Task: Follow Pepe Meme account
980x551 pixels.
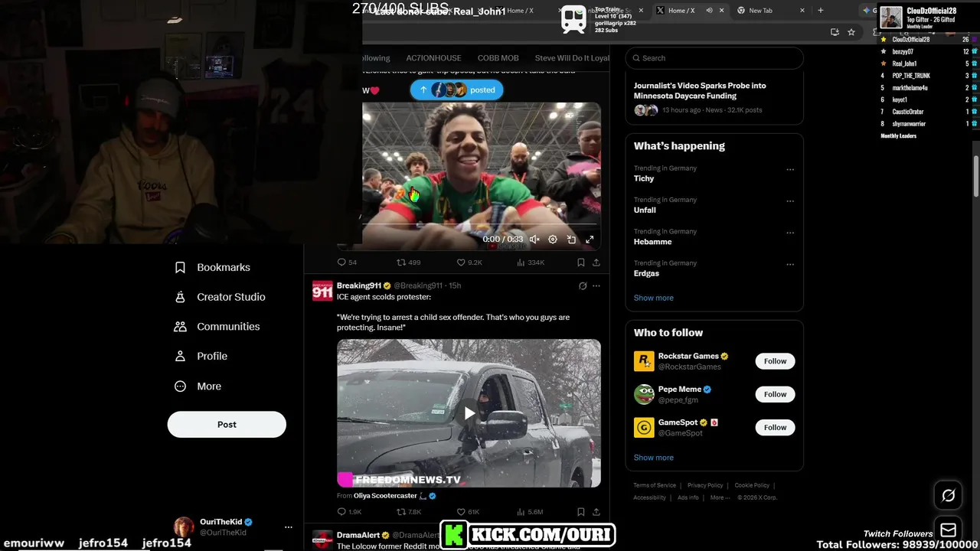Action: [x=775, y=394]
